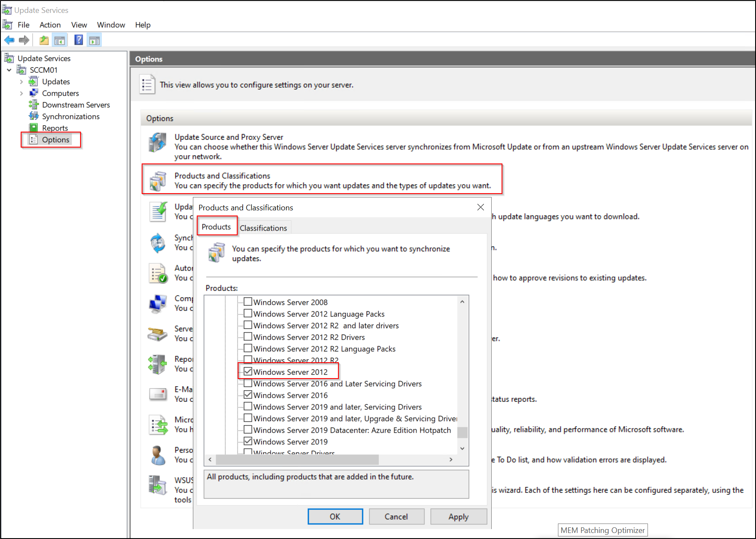Click products list scroll up arrow
756x539 pixels.
tap(462, 302)
